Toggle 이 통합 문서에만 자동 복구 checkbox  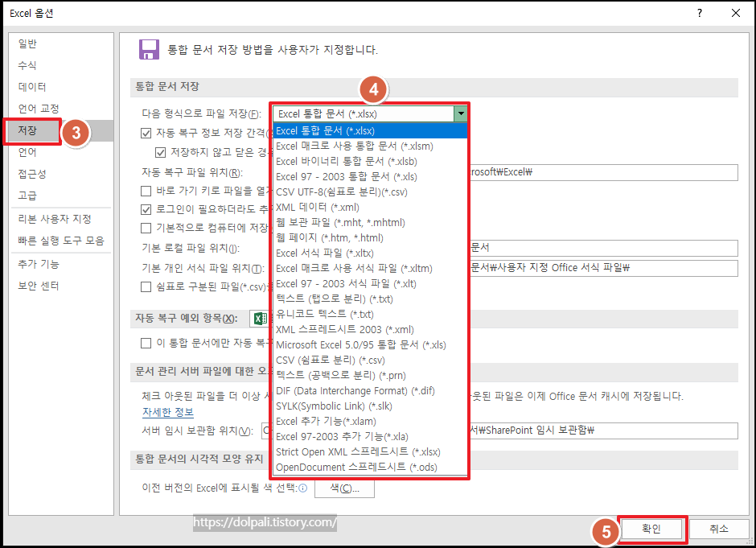point(146,343)
